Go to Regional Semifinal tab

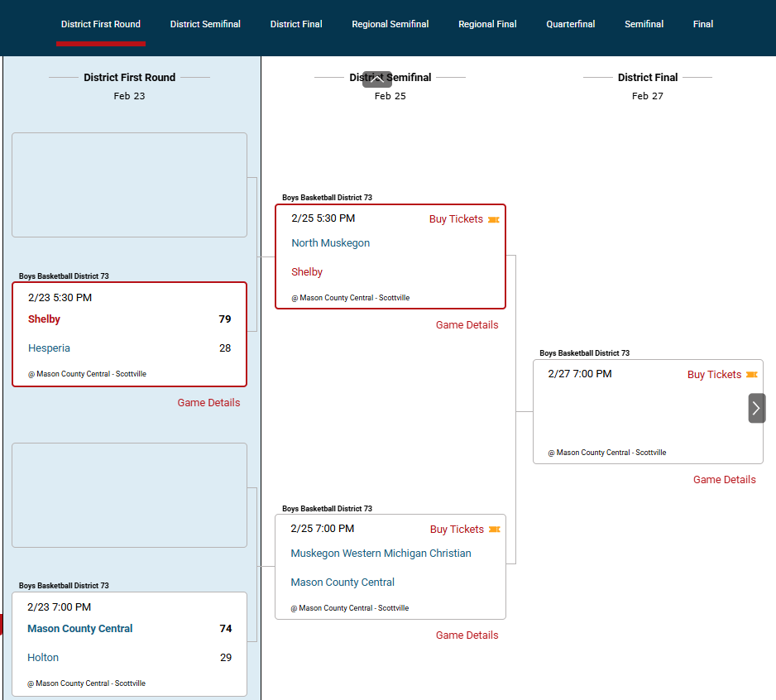click(390, 24)
